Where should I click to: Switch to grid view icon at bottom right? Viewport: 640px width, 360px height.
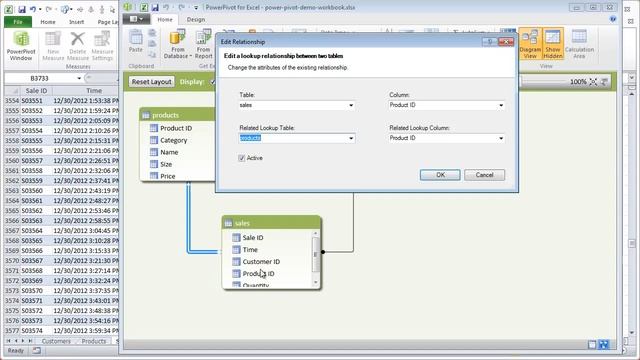click(x=592, y=345)
